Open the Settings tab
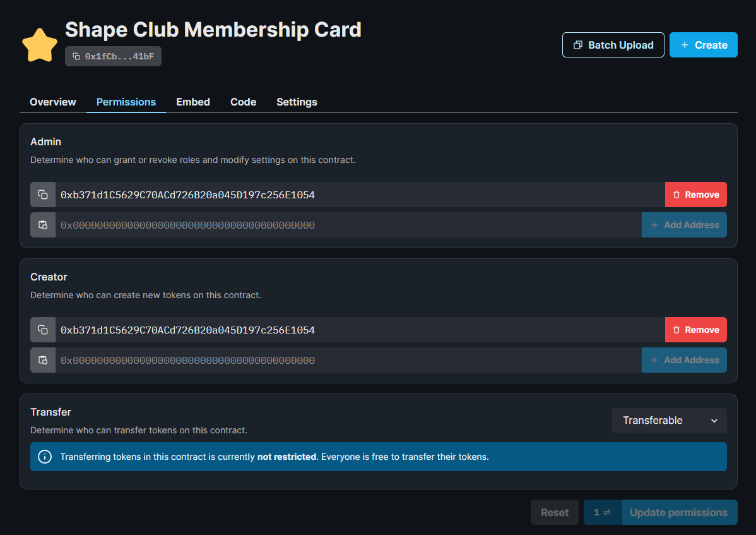756x535 pixels. (x=297, y=102)
